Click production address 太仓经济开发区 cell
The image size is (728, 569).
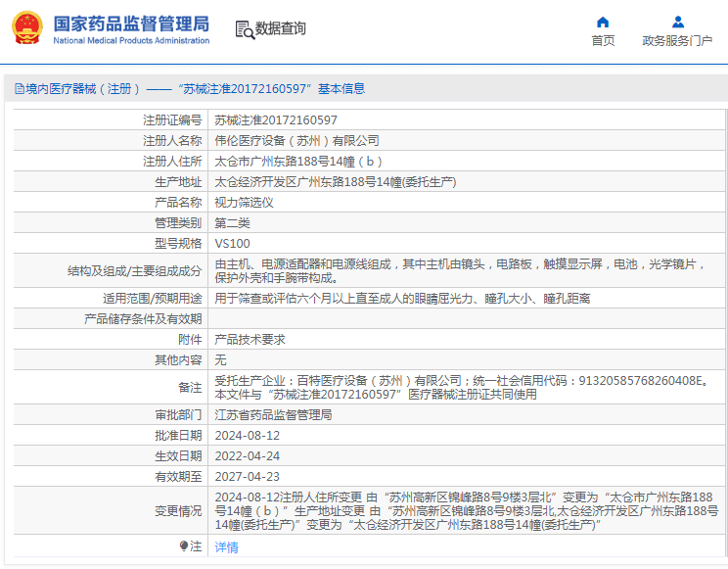pyautogui.click(x=336, y=182)
